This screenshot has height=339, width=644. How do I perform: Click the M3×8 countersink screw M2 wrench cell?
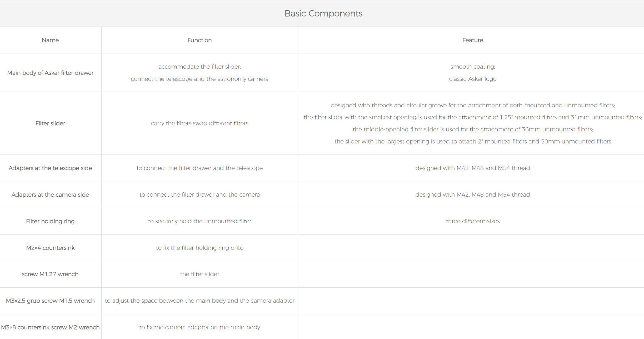50,327
